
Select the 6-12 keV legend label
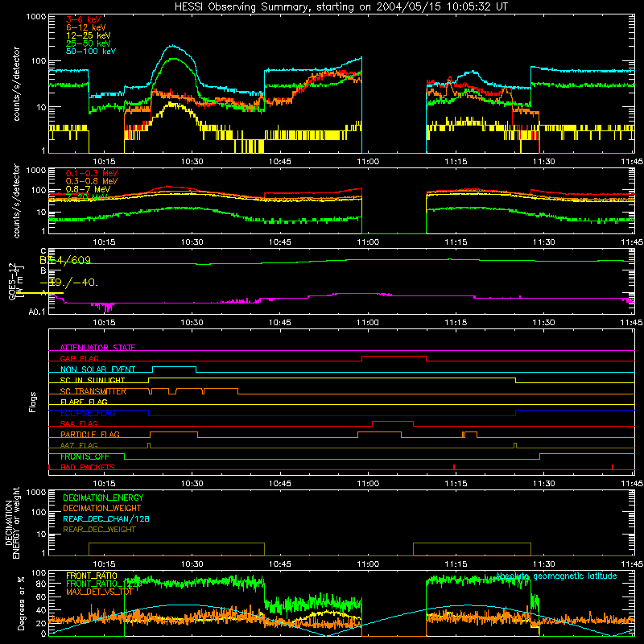[x=86, y=27]
